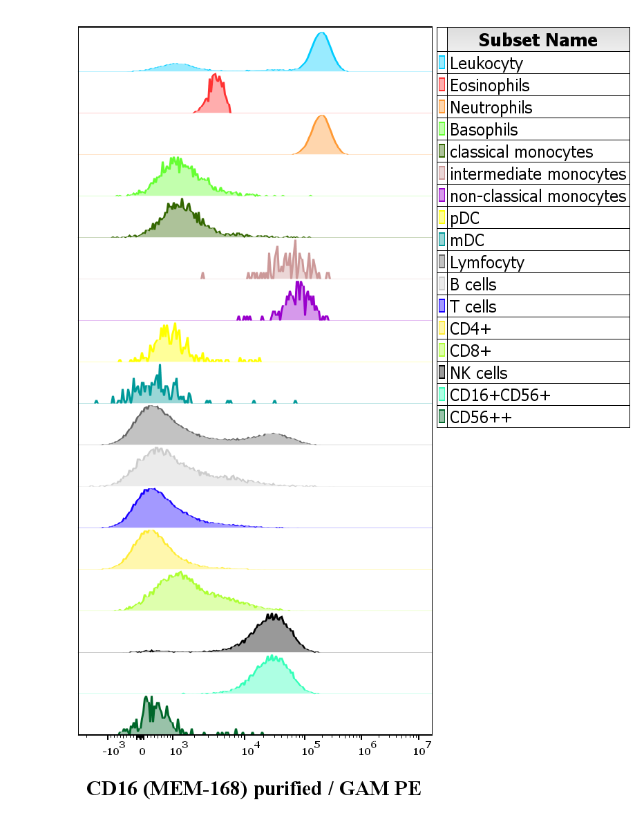Click the blue T cells swatch
The height and width of the screenshot is (820, 644).
442,306
